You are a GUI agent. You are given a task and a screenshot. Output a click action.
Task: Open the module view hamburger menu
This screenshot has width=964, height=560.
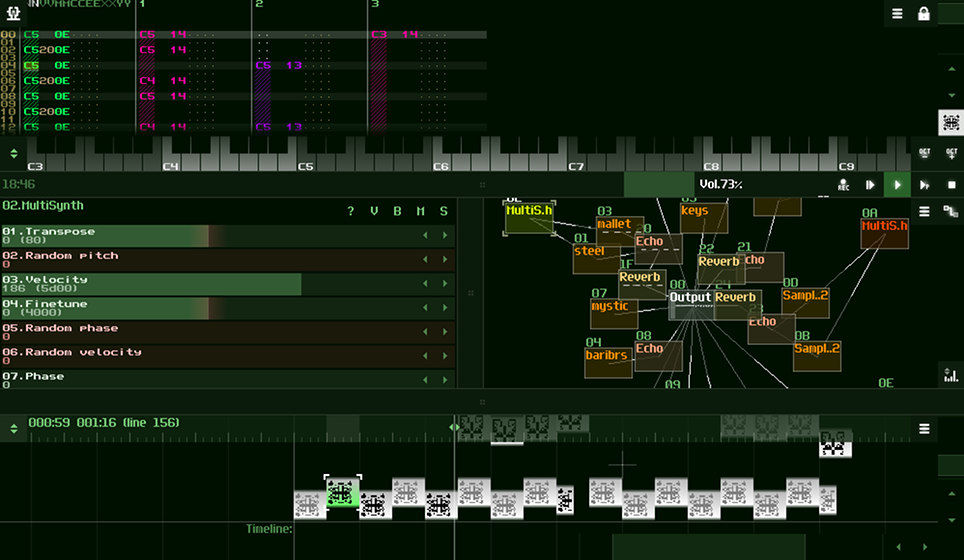(x=924, y=211)
